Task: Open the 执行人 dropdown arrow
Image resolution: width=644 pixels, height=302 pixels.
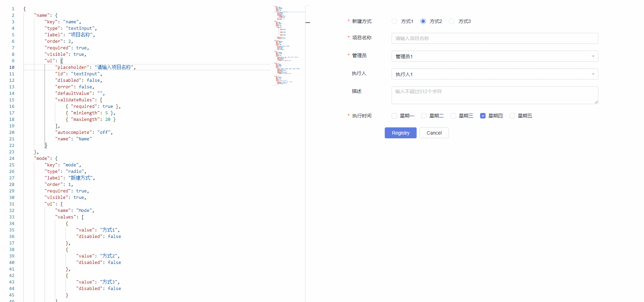Action: 593,74
